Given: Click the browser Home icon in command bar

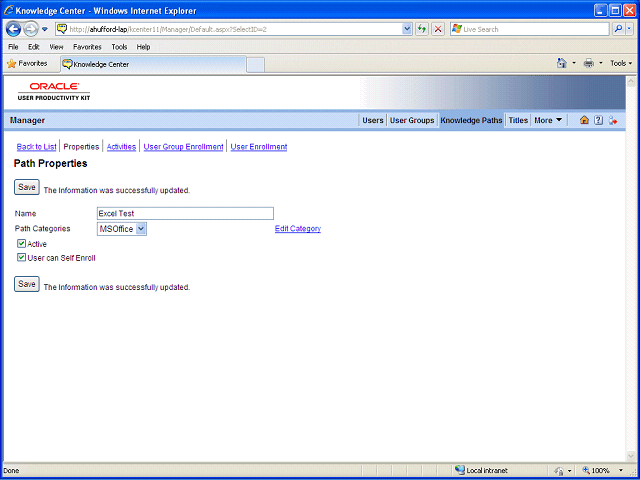Looking at the screenshot, I should coord(562,63).
